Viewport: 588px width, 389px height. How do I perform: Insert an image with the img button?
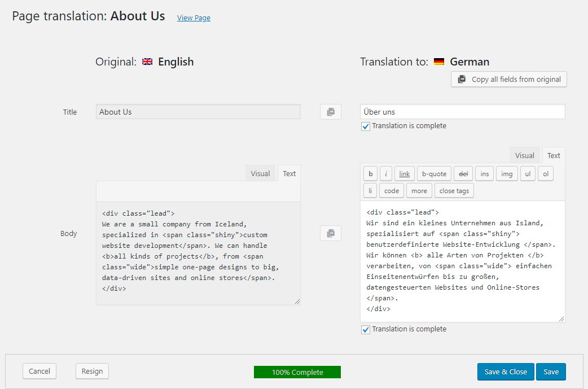pos(506,173)
